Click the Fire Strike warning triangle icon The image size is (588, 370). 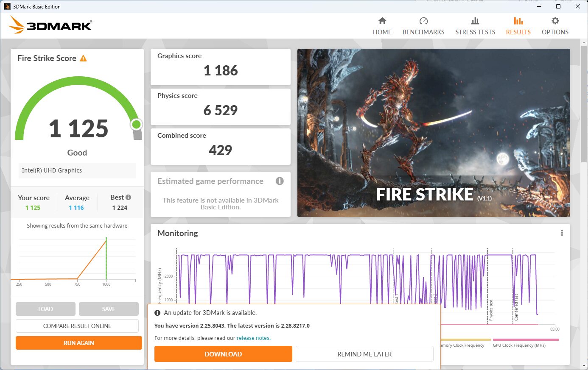[83, 58]
